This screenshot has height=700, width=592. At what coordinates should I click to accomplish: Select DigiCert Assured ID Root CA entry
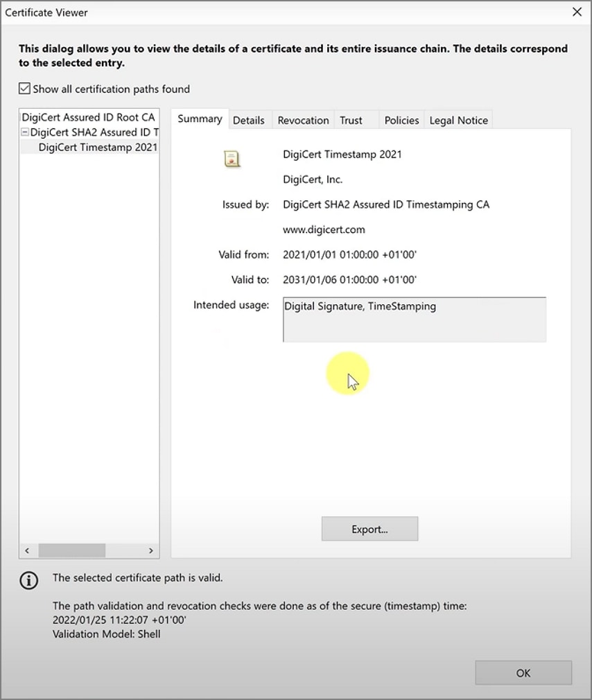89,117
